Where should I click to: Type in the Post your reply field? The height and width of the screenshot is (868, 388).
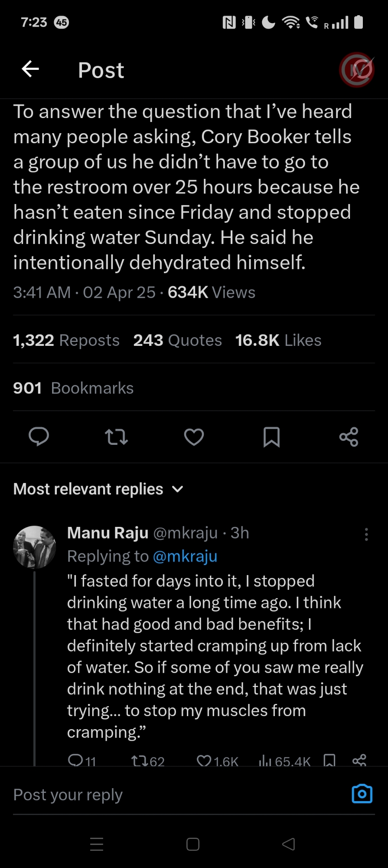coord(173,795)
